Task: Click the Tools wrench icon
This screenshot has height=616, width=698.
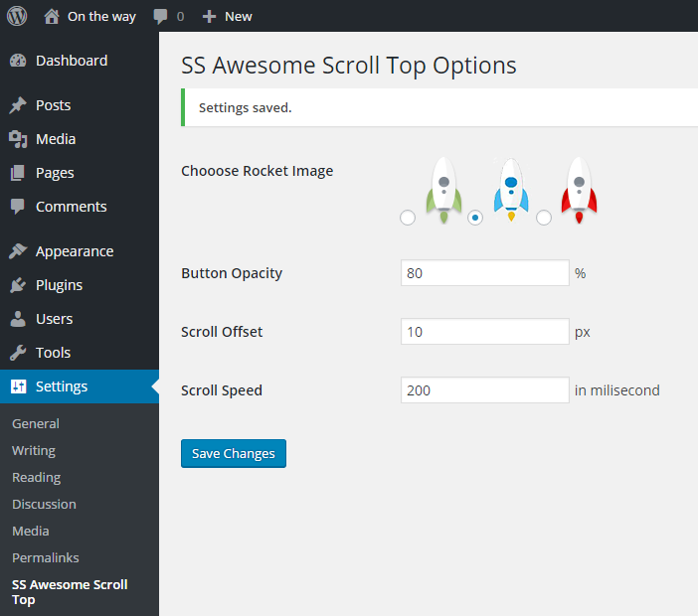Action: pos(18,353)
